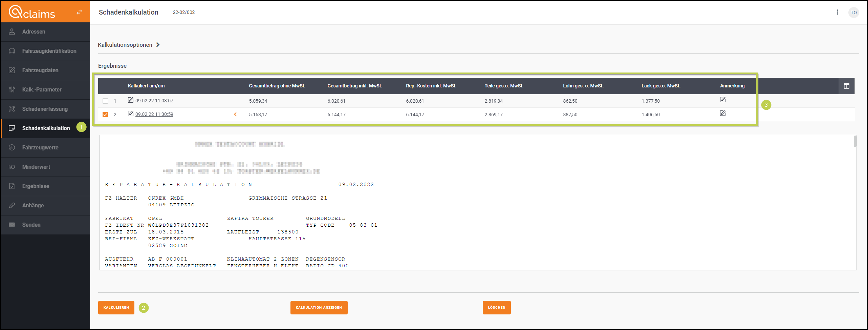Check the checkbox for calculation row 1
Image resolution: width=868 pixels, height=330 pixels.
(x=105, y=101)
